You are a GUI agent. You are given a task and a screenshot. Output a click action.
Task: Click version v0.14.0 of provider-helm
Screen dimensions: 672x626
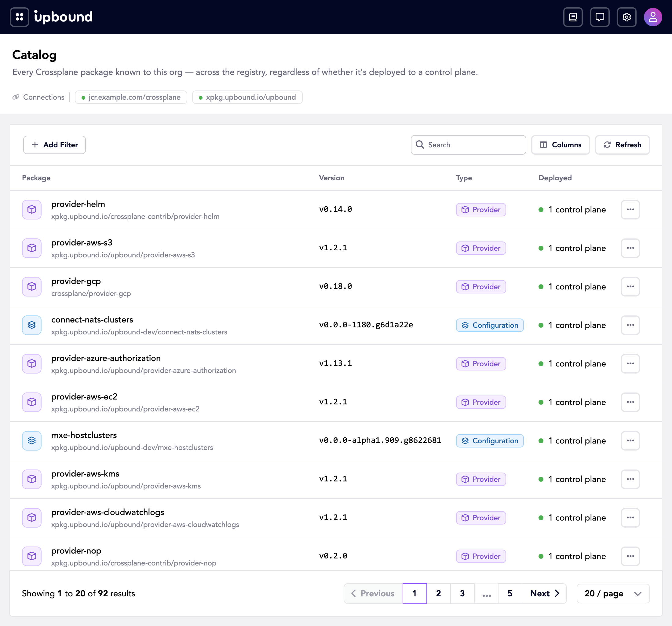tap(335, 209)
